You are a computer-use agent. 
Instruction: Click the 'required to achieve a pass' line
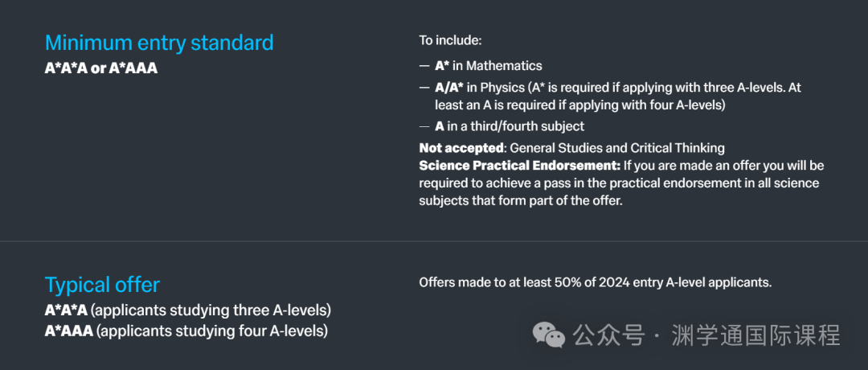point(620,183)
